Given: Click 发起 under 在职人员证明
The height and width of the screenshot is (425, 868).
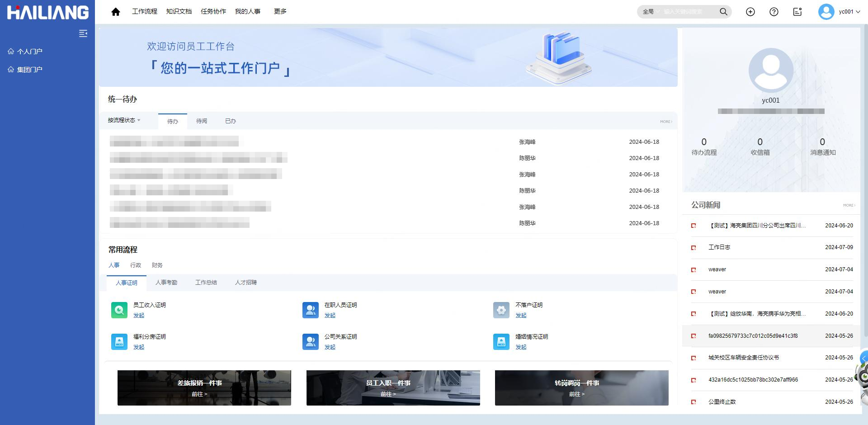Looking at the screenshot, I should 330,316.
